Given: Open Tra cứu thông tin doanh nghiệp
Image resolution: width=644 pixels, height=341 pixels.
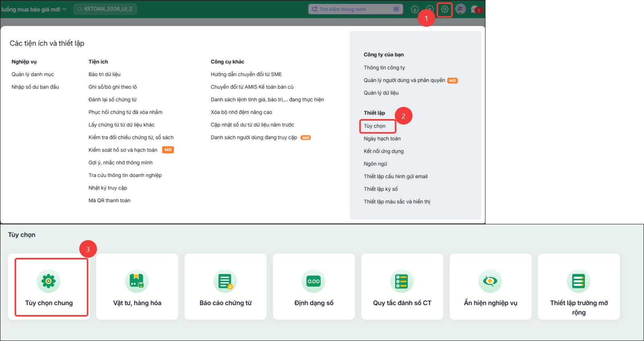Looking at the screenshot, I should (x=125, y=175).
